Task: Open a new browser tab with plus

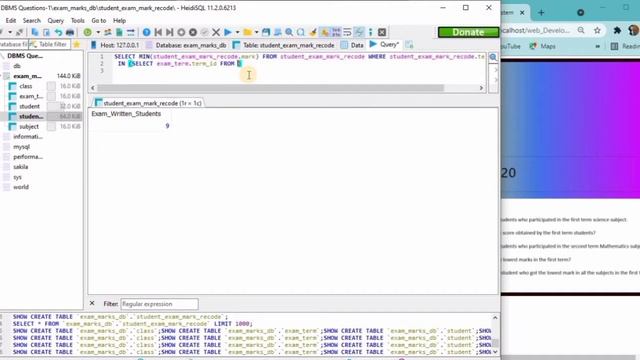Action: pyautogui.click(x=541, y=13)
